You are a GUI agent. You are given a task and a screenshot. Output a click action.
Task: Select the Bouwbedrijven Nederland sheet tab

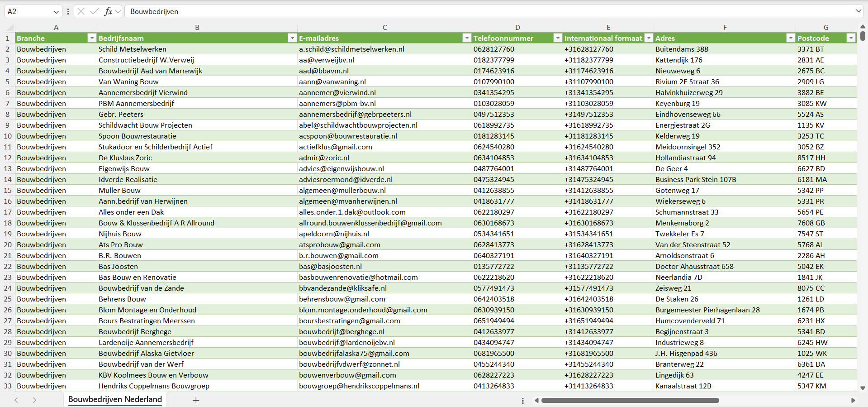115,399
